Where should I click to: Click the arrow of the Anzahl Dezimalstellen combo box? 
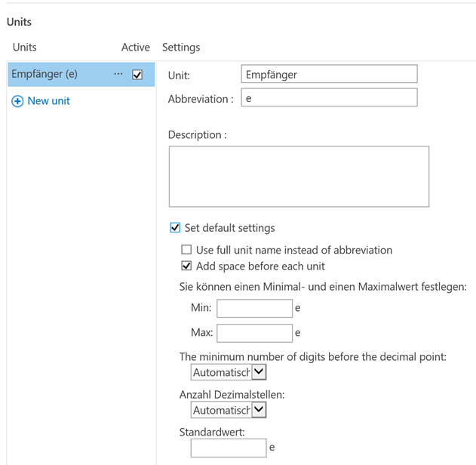pyautogui.click(x=259, y=410)
